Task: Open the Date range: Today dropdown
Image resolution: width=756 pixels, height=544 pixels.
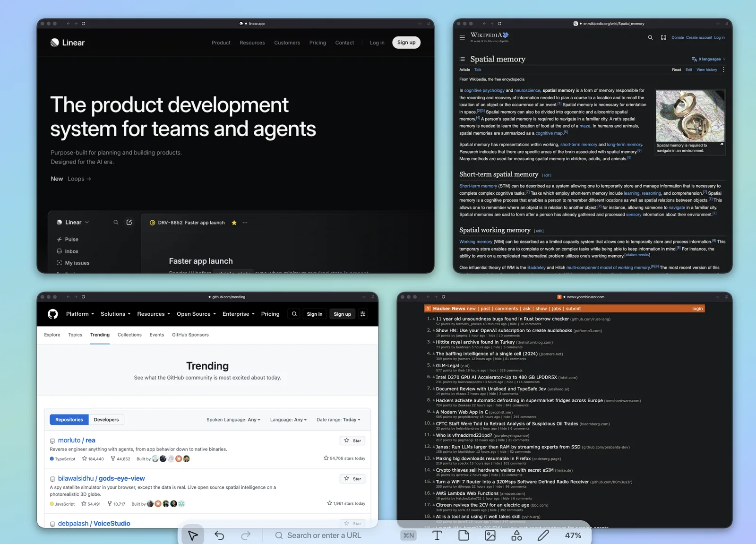Action: point(338,420)
